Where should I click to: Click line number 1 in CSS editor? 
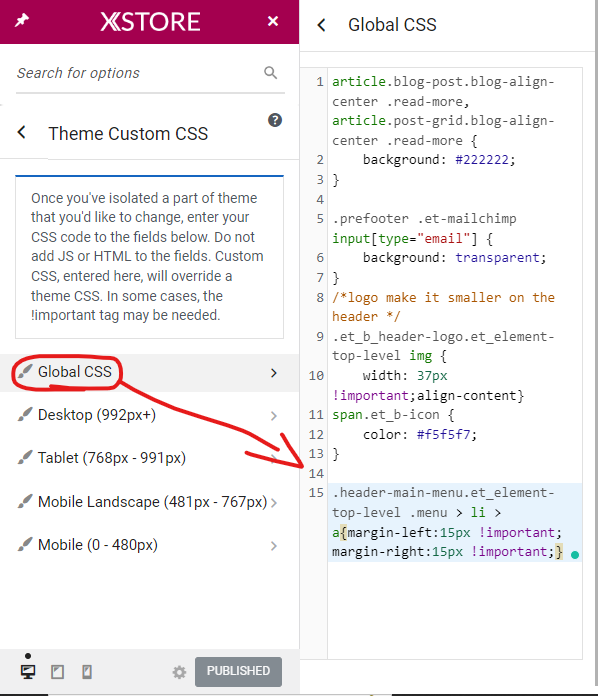coord(320,82)
